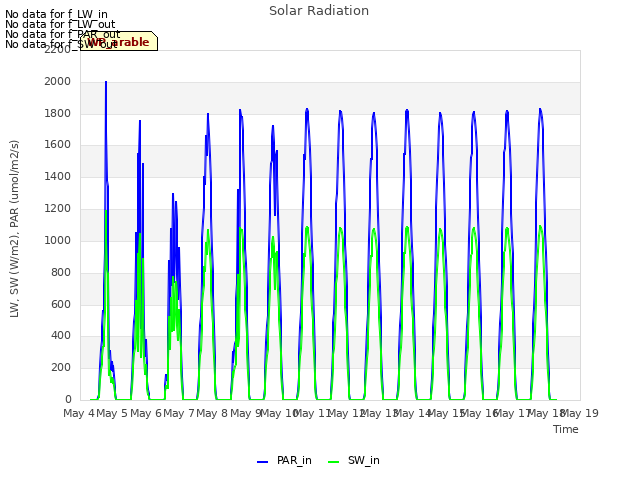Click the May 5 x-axis label

112,413
